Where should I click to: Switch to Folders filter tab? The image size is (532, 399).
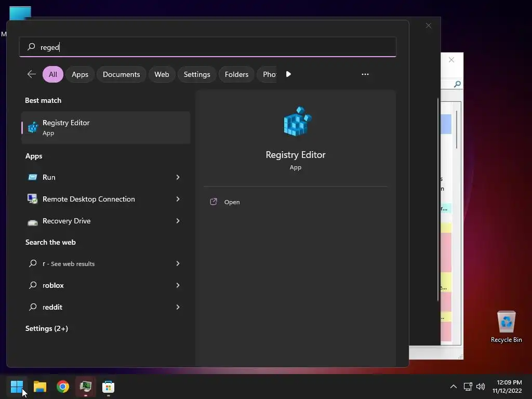click(236, 74)
